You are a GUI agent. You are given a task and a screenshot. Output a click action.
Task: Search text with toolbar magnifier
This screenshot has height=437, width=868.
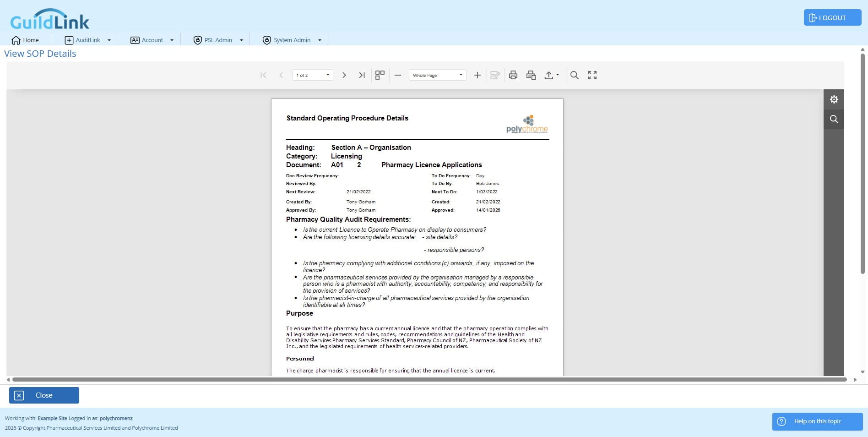(x=575, y=75)
